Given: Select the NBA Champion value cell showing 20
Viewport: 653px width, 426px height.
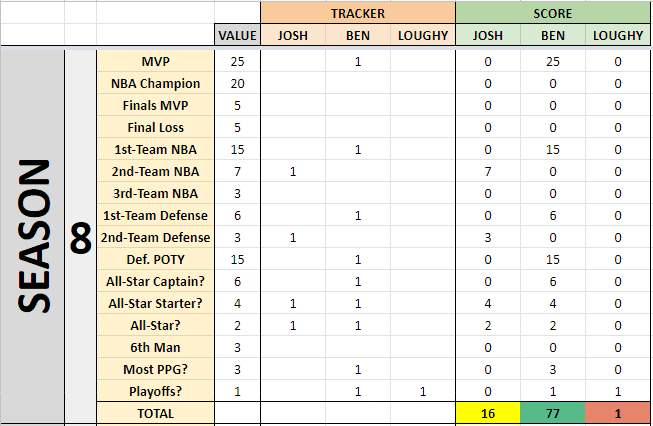Looking at the screenshot, I should point(237,83).
